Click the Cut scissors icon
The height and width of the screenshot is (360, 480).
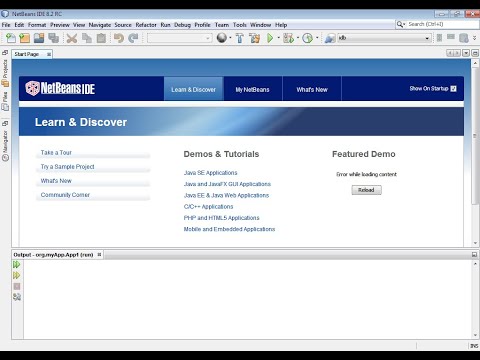71,38
